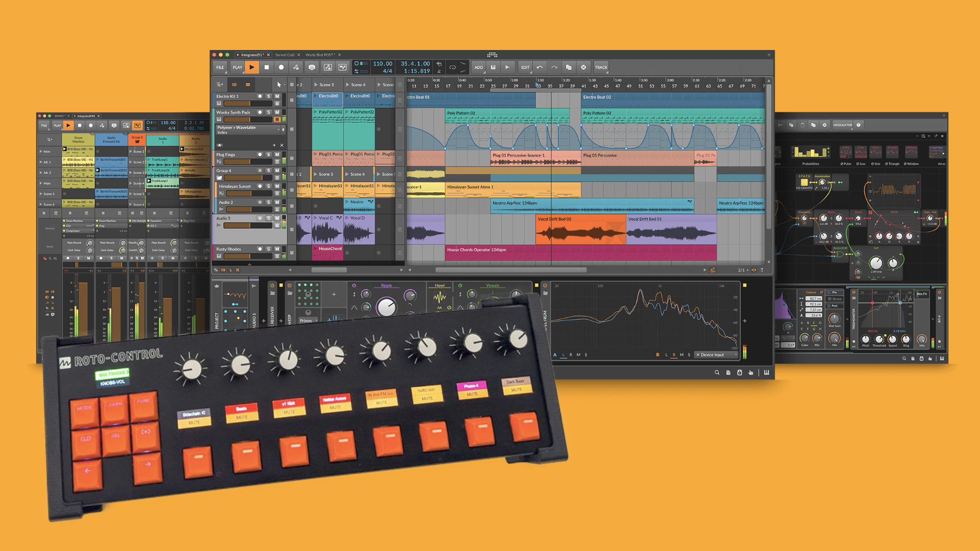This screenshot has width=980, height=551.
Task: Switch to the Served Cold project tab
Action: click(285, 55)
